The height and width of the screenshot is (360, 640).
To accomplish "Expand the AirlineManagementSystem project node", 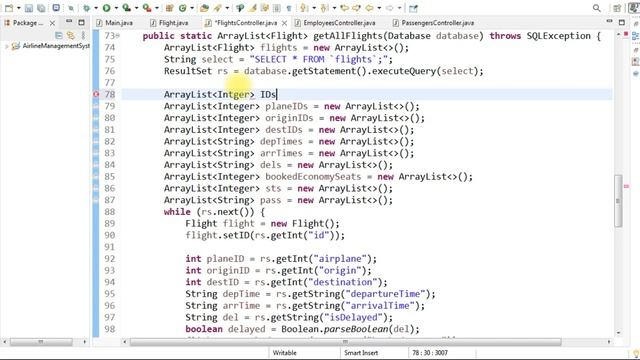I will (6, 47).
